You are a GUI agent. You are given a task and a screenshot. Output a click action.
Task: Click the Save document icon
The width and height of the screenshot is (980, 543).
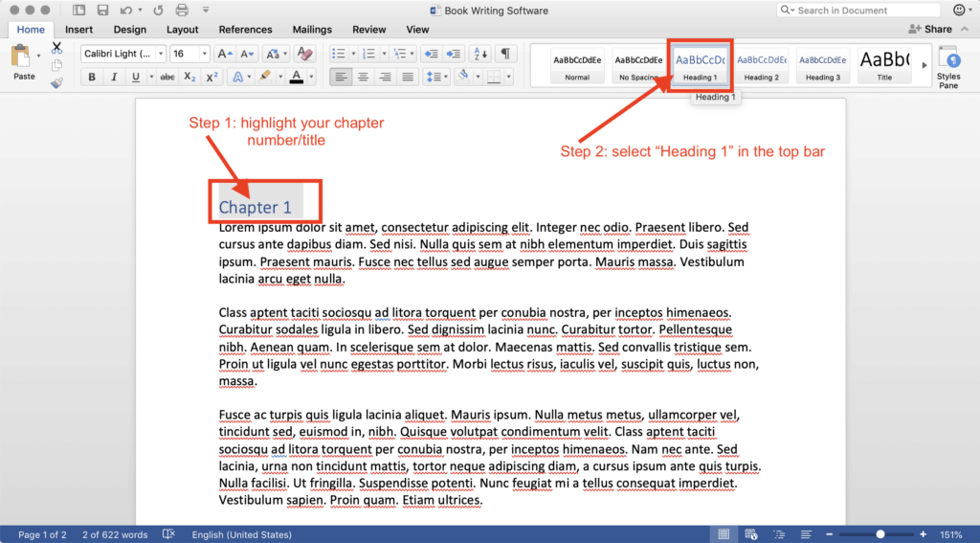point(103,10)
